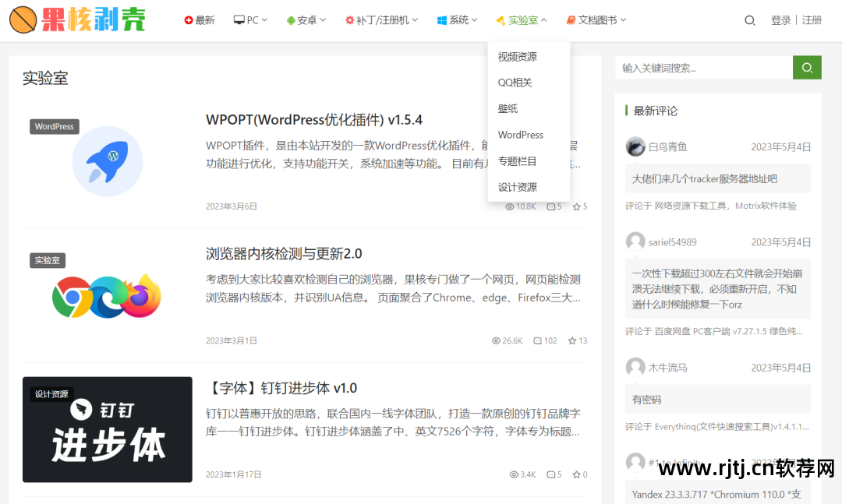Screen dimensions: 842x504
Task: Open WordPress entry in 实验室 dropdown
Action: coord(520,134)
